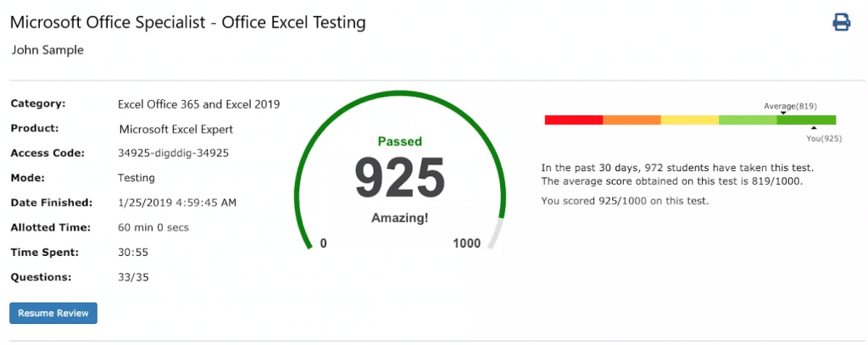Click the printer icon
The image size is (868, 345).
pyautogui.click(x=842, y=22)
